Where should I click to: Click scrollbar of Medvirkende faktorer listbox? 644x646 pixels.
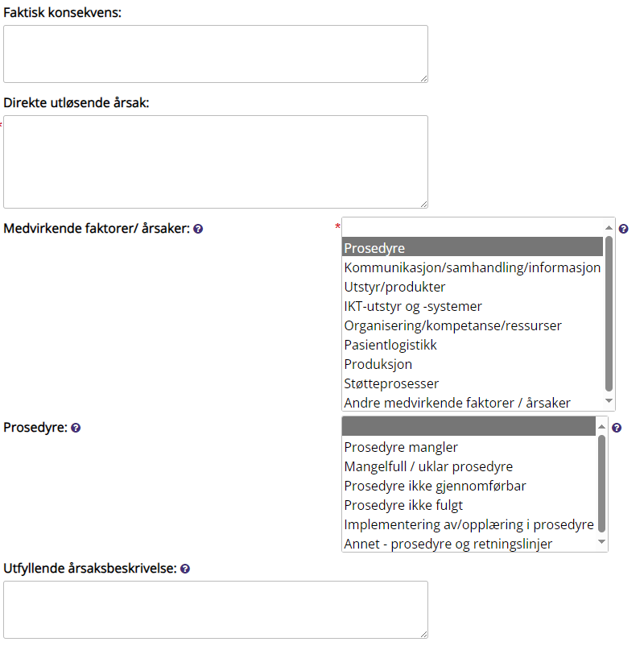tap(609, 314)
